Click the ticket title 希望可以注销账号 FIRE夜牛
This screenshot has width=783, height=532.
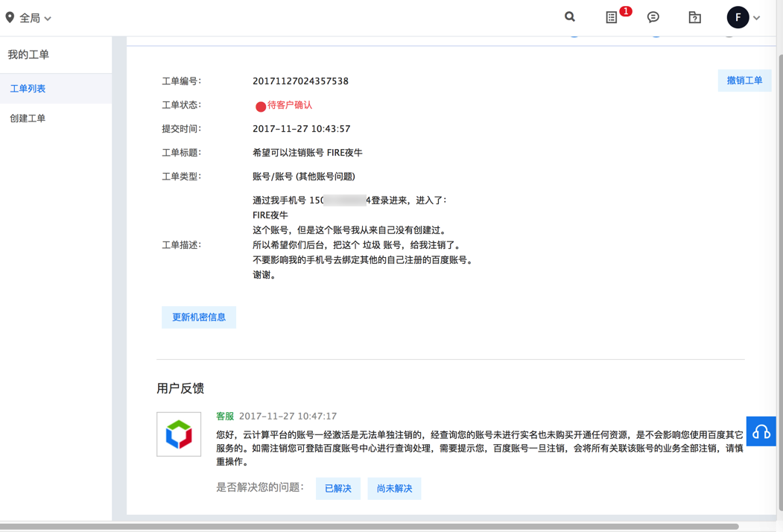click(x=308, y=153)
